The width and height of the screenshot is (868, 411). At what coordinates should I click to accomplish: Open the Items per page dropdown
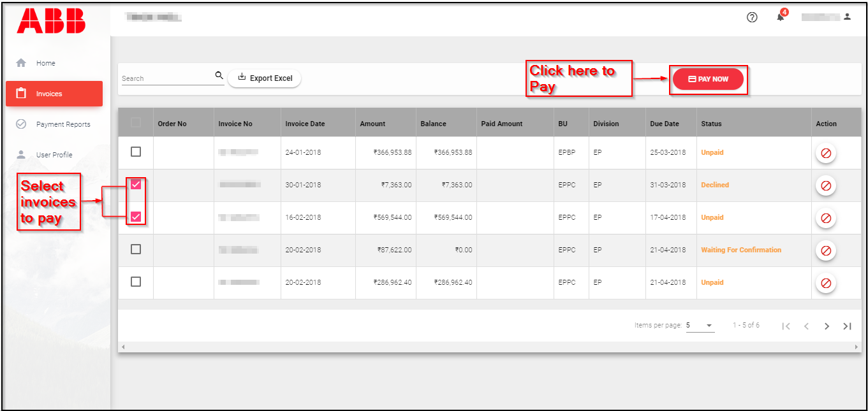(x=700, y=326)
